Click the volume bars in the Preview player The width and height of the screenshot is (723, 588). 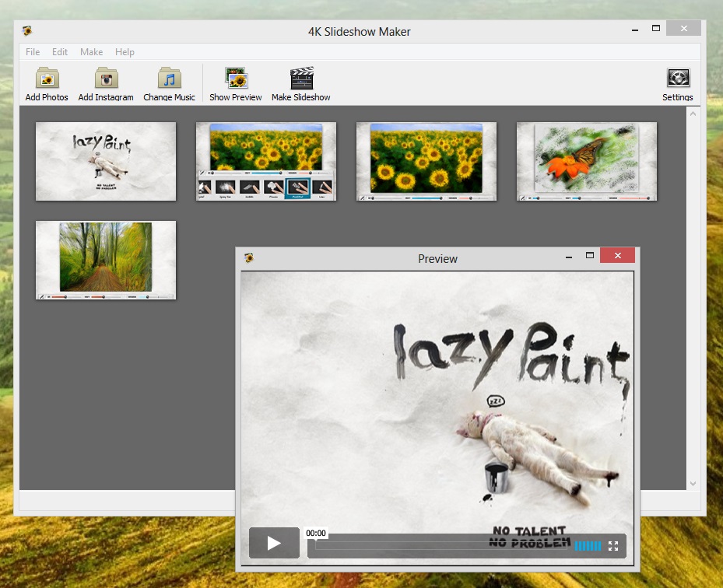587,545
